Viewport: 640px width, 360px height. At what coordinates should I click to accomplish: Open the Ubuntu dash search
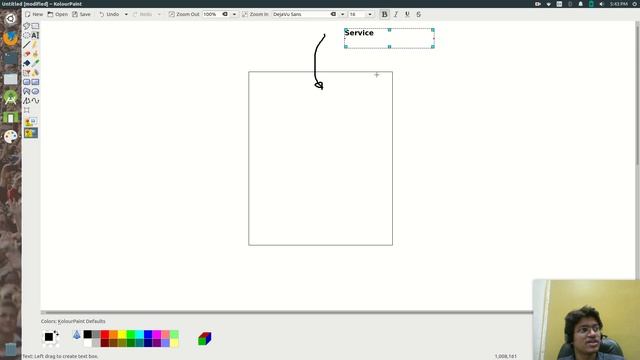pyautogui.click(x=11, y=18)
